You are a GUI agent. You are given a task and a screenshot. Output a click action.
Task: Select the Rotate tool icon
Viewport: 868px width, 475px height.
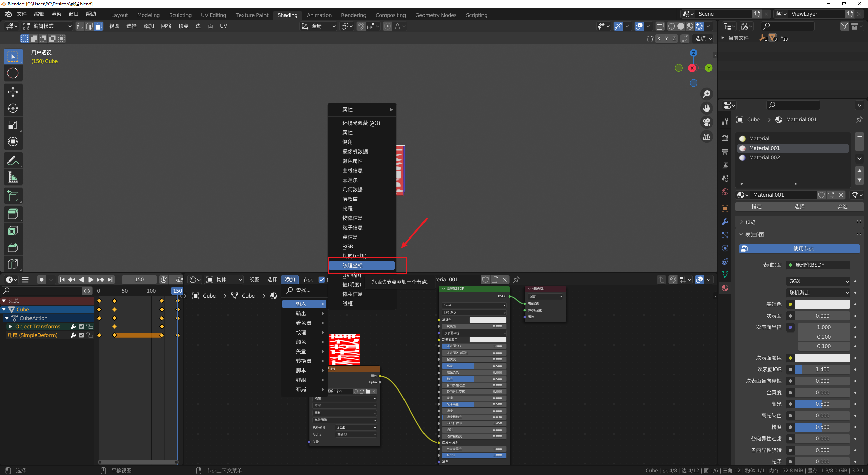tap(13, 108)
